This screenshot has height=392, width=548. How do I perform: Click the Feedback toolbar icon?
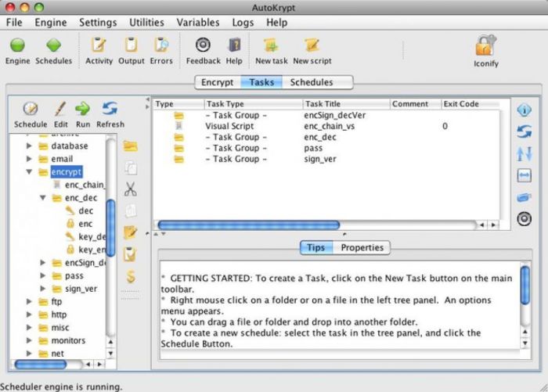[203, 45]
